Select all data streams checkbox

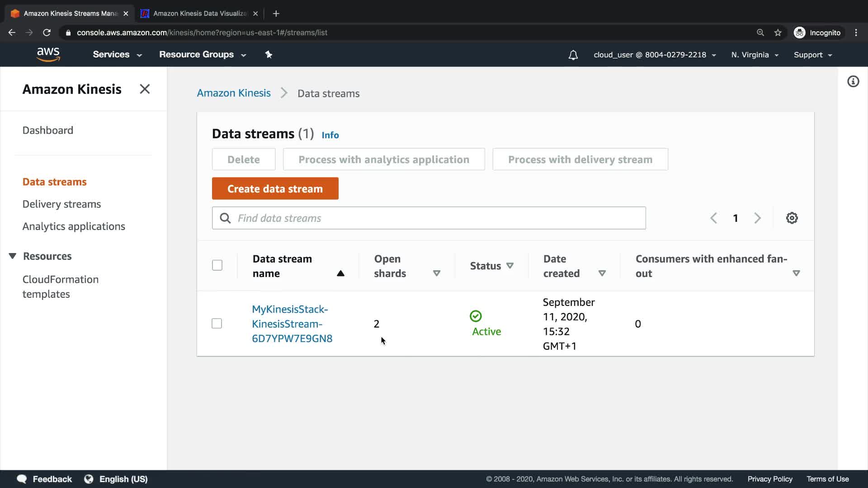217,265
